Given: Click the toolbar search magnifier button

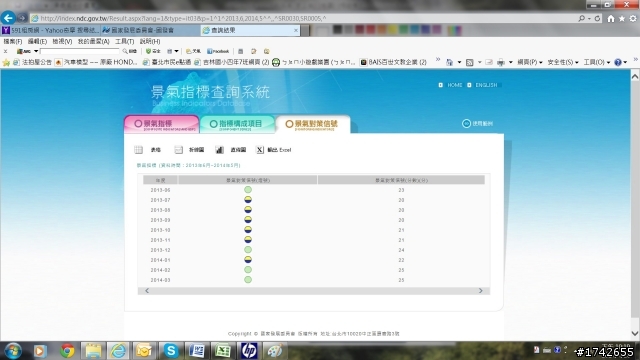Looking at the screenshot, I should (129, 51).
